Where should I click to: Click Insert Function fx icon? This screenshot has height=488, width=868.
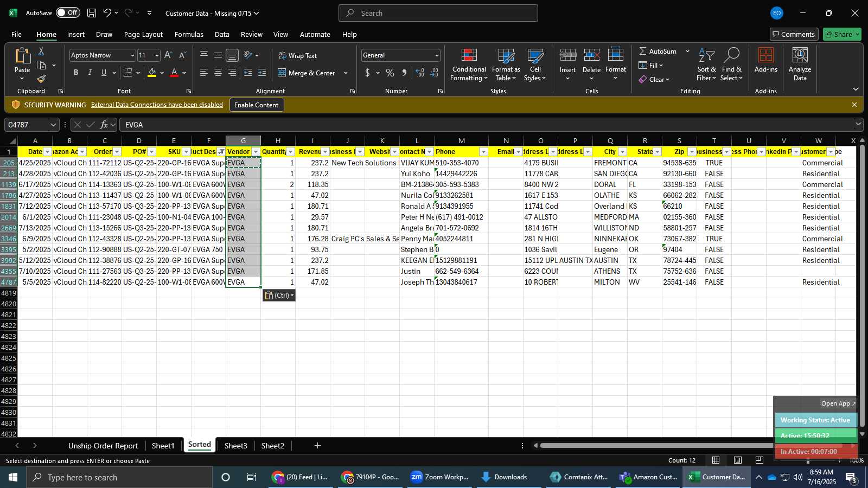coord(104,125)
